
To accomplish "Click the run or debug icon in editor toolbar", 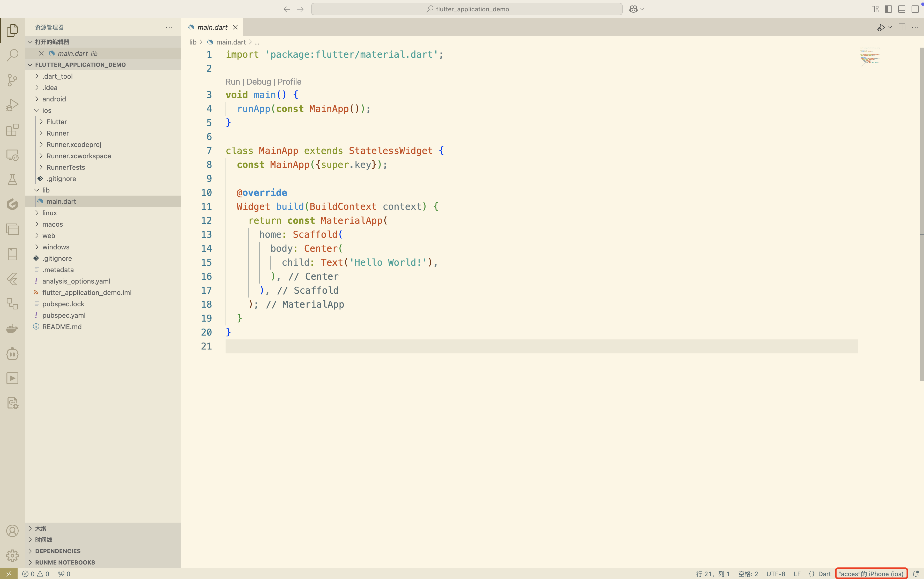I will pos(881,27).
